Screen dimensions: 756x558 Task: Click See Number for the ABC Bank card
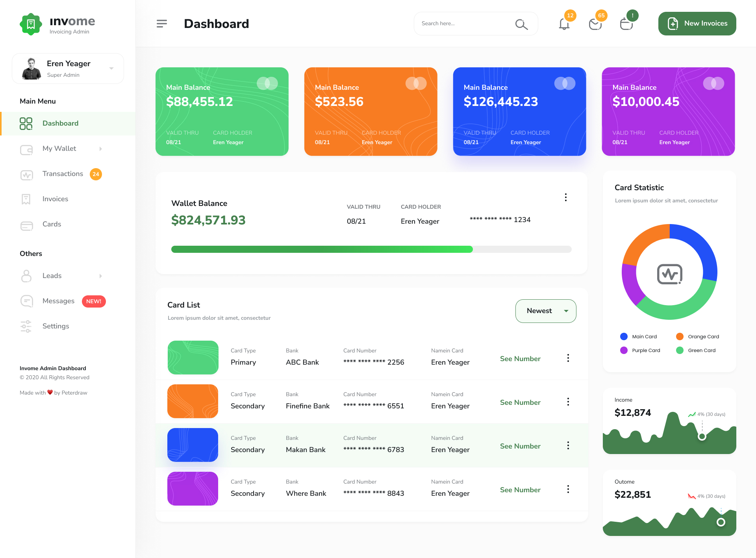tap(520, 359)
